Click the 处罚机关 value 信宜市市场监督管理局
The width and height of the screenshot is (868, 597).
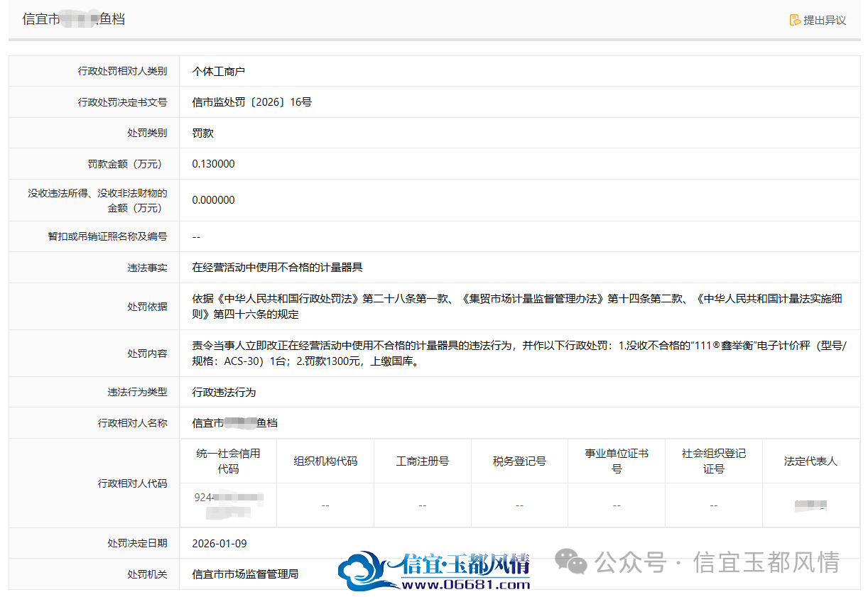(245, 574)
